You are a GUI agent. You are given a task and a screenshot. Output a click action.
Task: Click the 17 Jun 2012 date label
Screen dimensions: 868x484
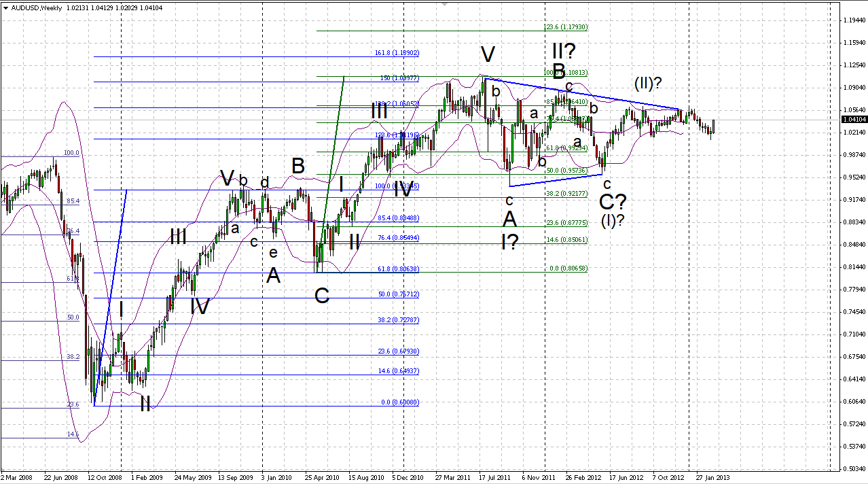[628, 478]
